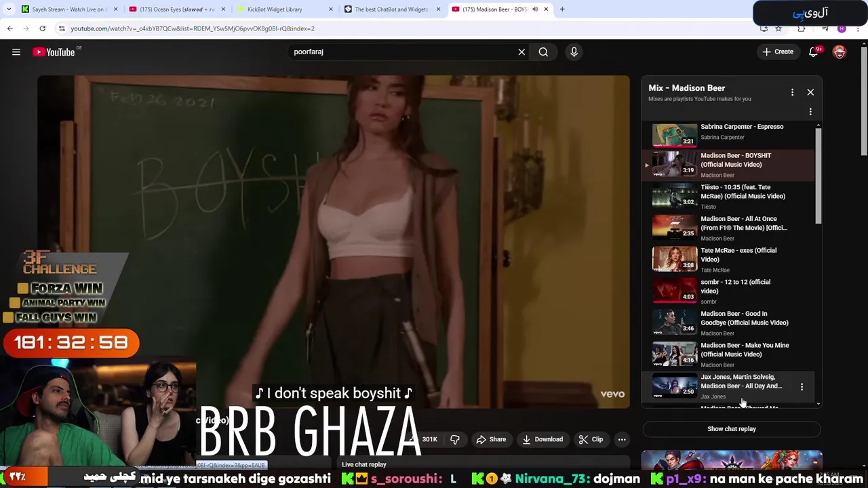
Task: Play Madison Beer - Make You Mine
Action: (x=729, y=354)
